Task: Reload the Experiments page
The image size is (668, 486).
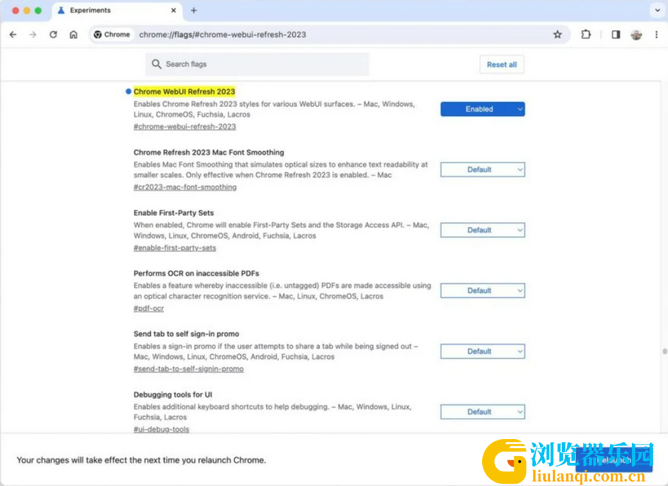Action: pos(53,35)
